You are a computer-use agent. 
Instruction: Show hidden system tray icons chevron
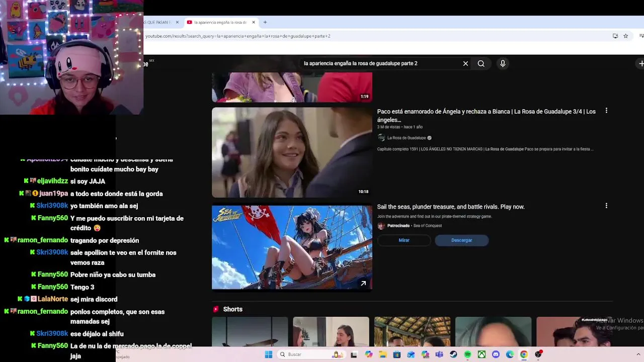pyautogui.click(x=638, y=354)
